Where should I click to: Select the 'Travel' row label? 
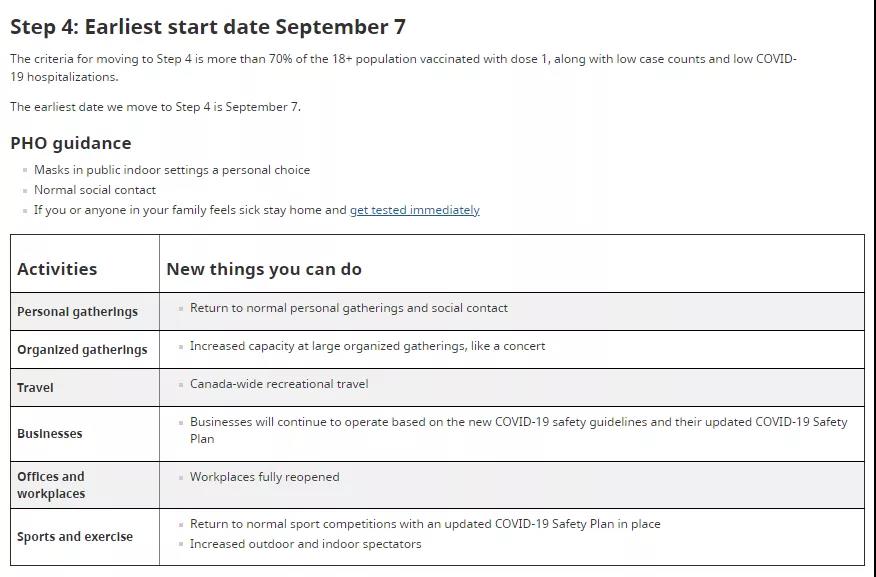tap(35, 388)
